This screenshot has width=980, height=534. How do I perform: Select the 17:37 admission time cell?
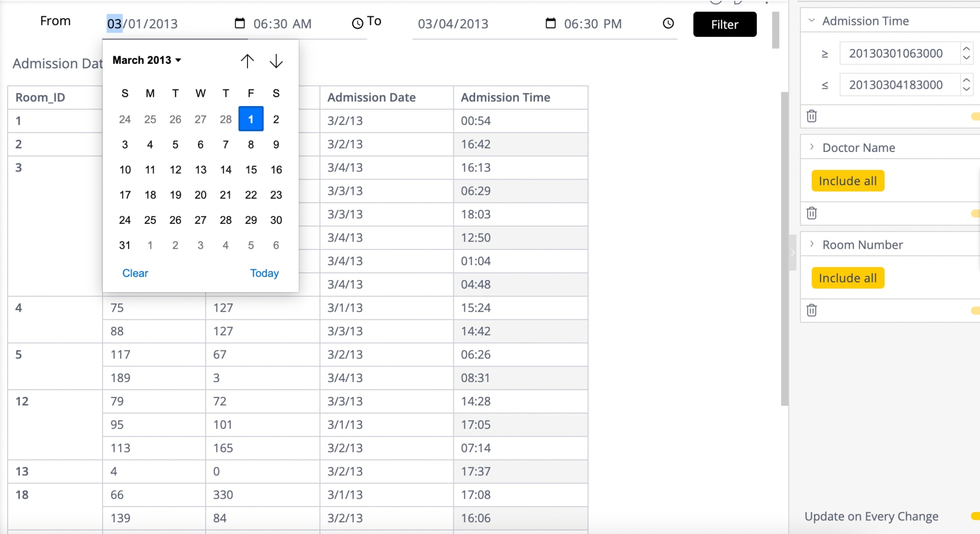point(521,472)
